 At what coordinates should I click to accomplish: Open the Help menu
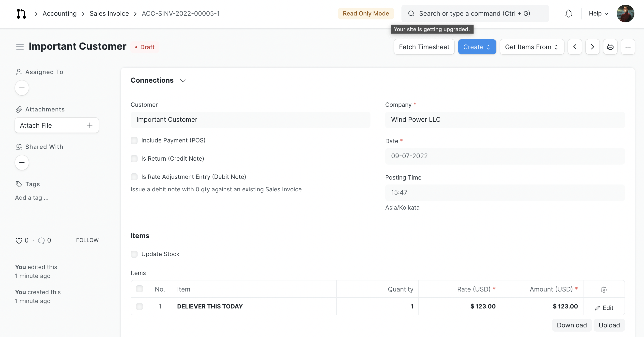click(x=598, y=14)
